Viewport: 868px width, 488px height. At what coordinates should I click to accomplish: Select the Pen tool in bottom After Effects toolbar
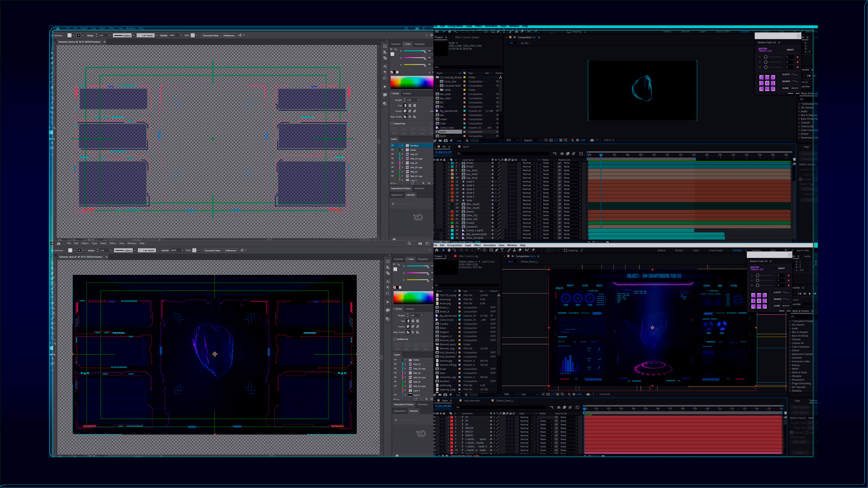pos(496,250)
